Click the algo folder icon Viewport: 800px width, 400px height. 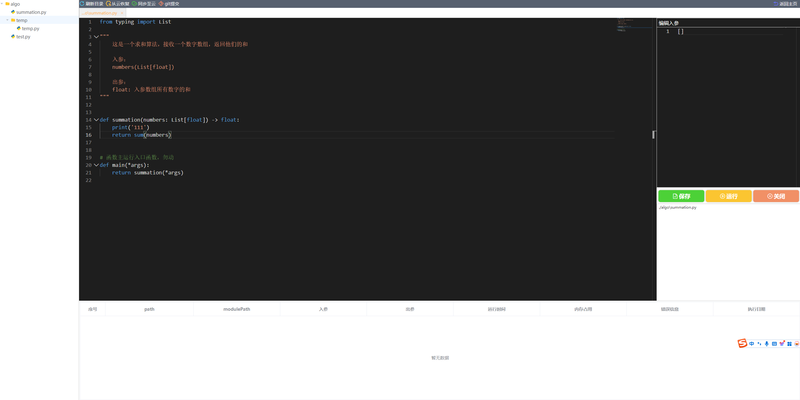[x=8, y=4]
